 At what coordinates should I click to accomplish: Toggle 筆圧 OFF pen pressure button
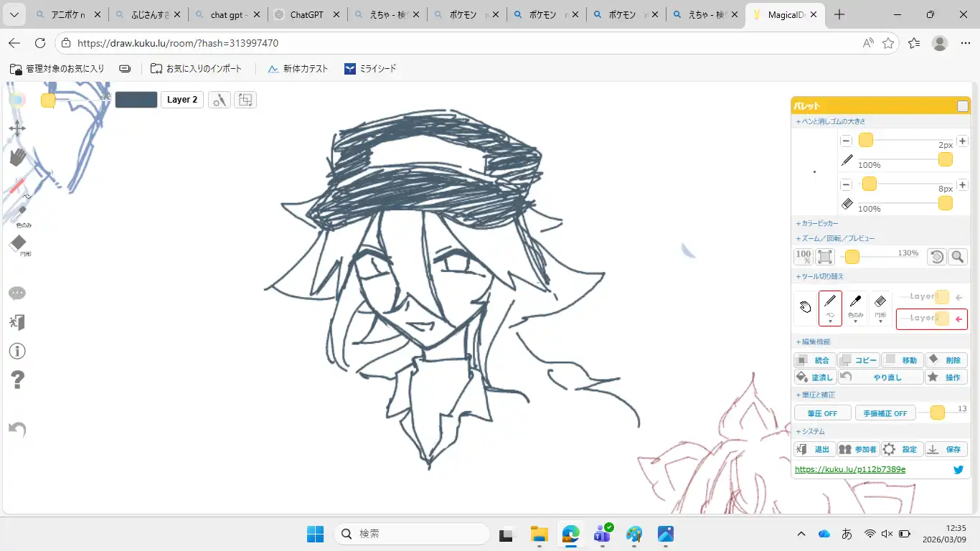tap(822, 413)
